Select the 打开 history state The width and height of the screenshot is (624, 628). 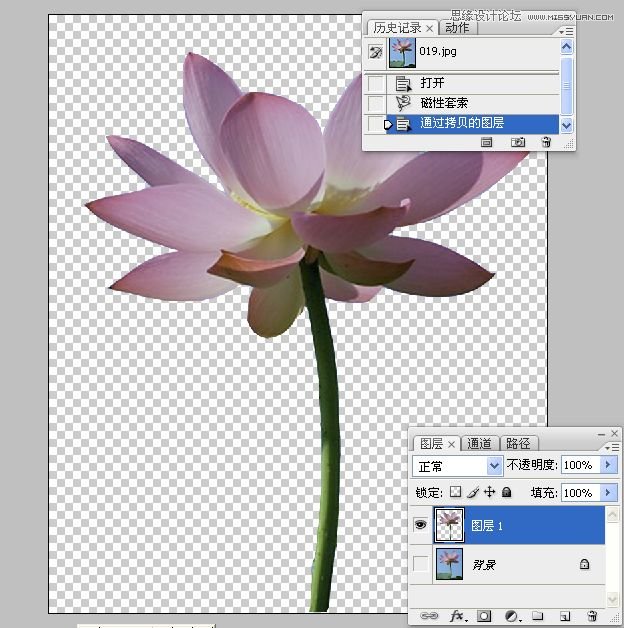click(473, 84)
